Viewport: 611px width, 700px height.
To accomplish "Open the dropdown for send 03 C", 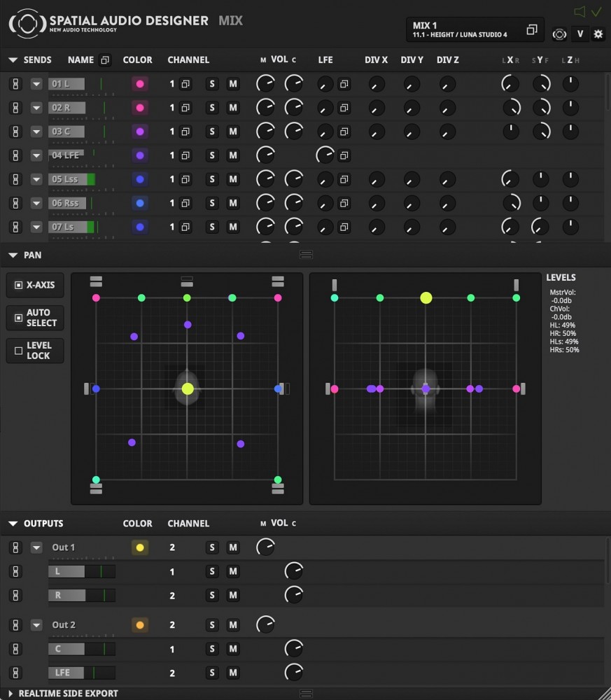I will [36, 132].
